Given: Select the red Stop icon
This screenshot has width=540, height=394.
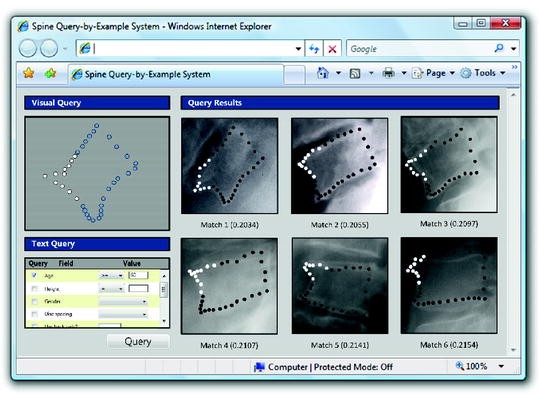Looking at the screenshot, I should tap(332, 49).
